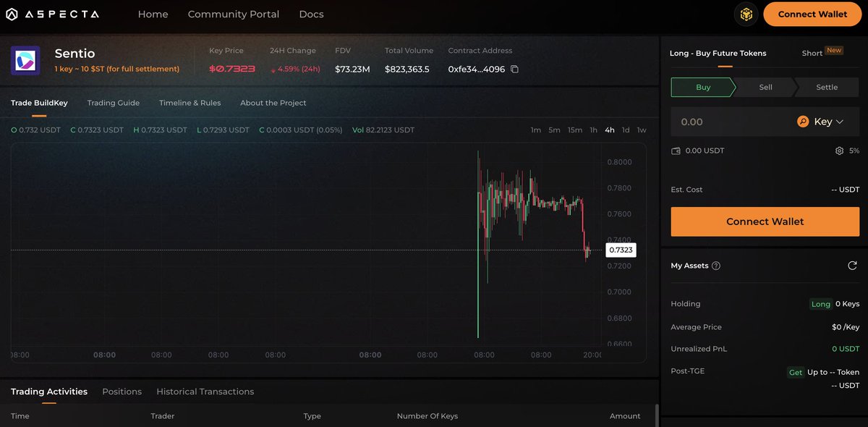Click the key amount input field
Viewport: 868px width, 427px height.
tap(731, 122)
